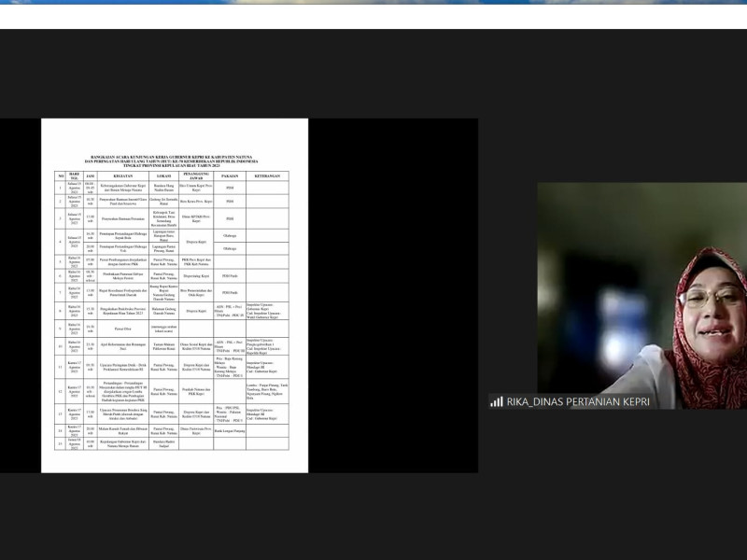Click the signal strength icon beside Rika's name
The height and width of the screenshot is (560, 747).
pos(496,401)
